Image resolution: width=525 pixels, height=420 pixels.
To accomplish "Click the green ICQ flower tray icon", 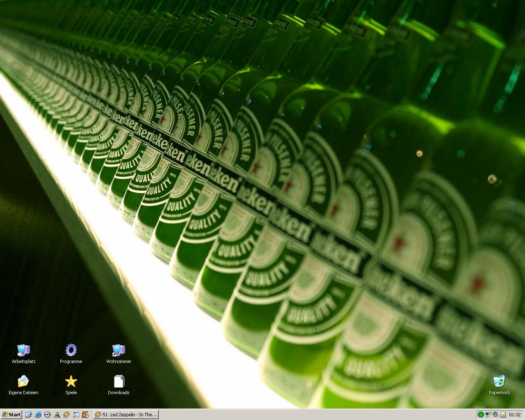I will tap(481, 415).
